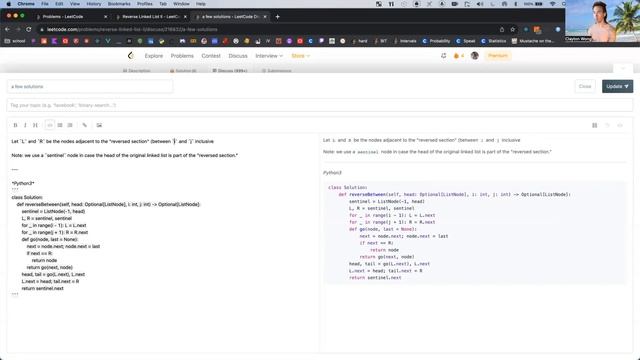Collapse panel using chevron below header
The height and width of the screenshot is (360, 640).
pyautogui.click(x=623, y=69)
